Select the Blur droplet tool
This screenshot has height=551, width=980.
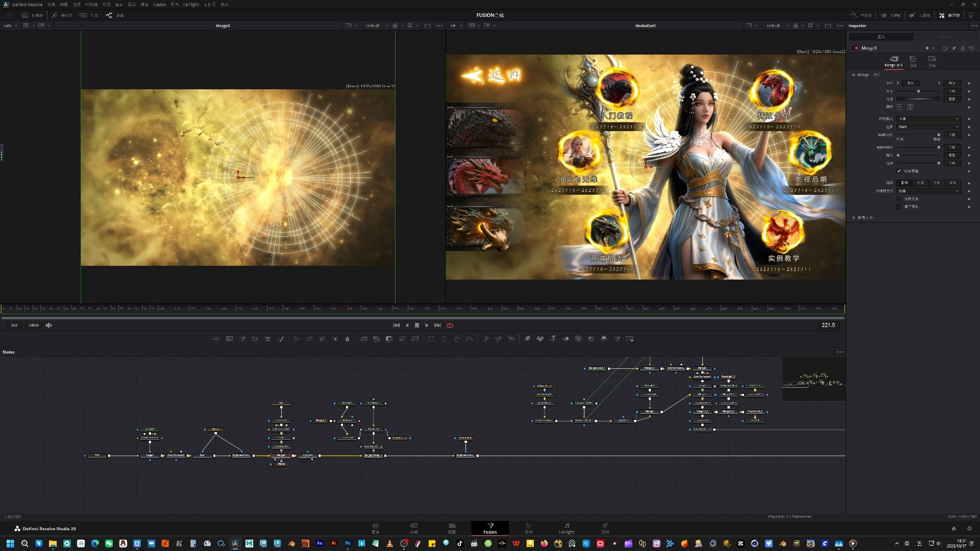pyautogui.click(x=348, y=339)
